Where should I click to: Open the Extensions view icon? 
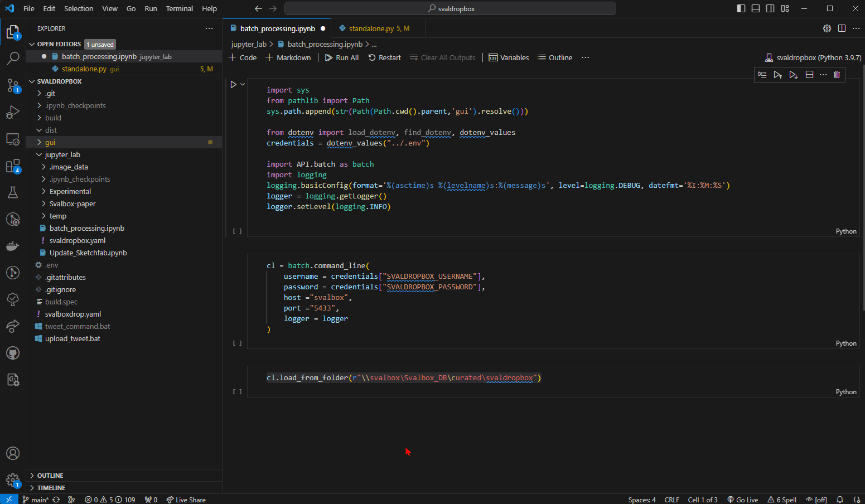point(13,166)
